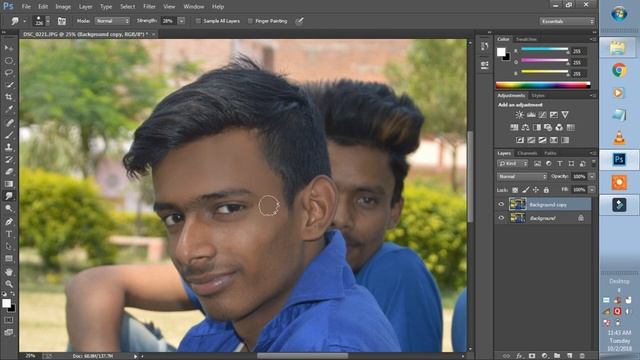Click the foreground color swatch in Color panel
Viewport: 640px width, 360px height.
coord(501,52)
